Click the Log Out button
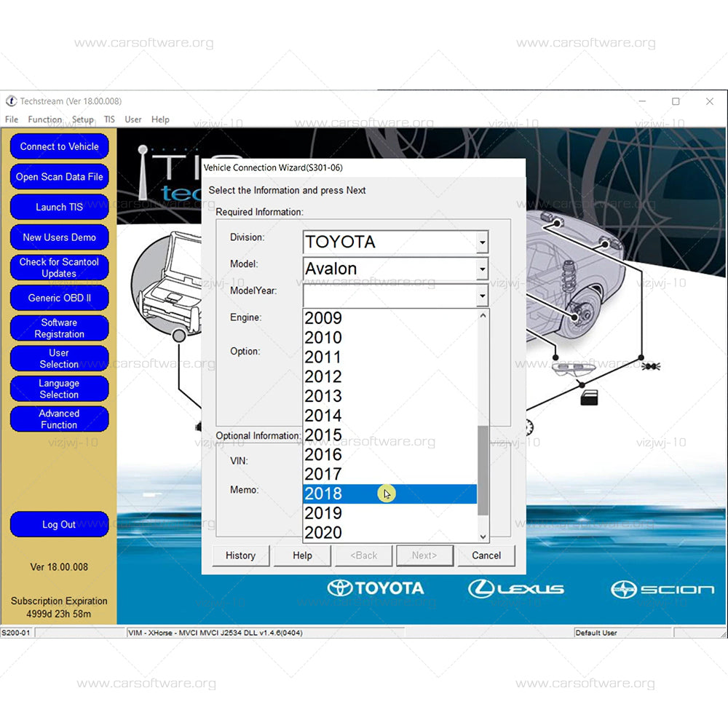 click(59, 524)
